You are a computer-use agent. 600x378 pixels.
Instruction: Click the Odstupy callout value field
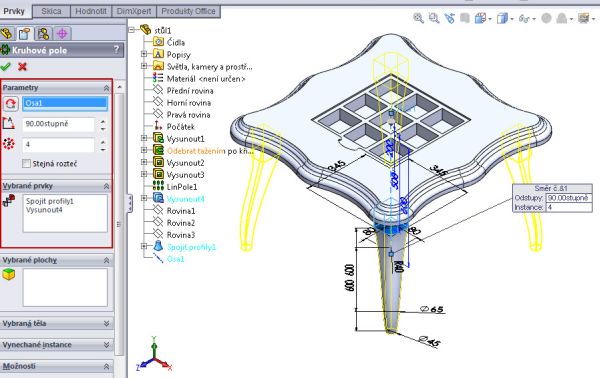pos(569,198)
